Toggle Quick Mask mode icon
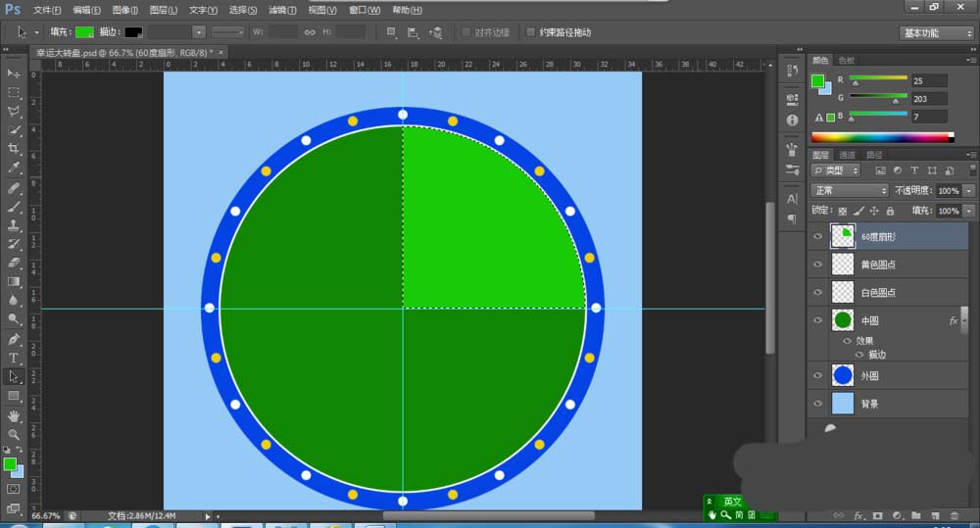Image resolution: width=980 pixels, height=528 pixels. pos(13,489)
